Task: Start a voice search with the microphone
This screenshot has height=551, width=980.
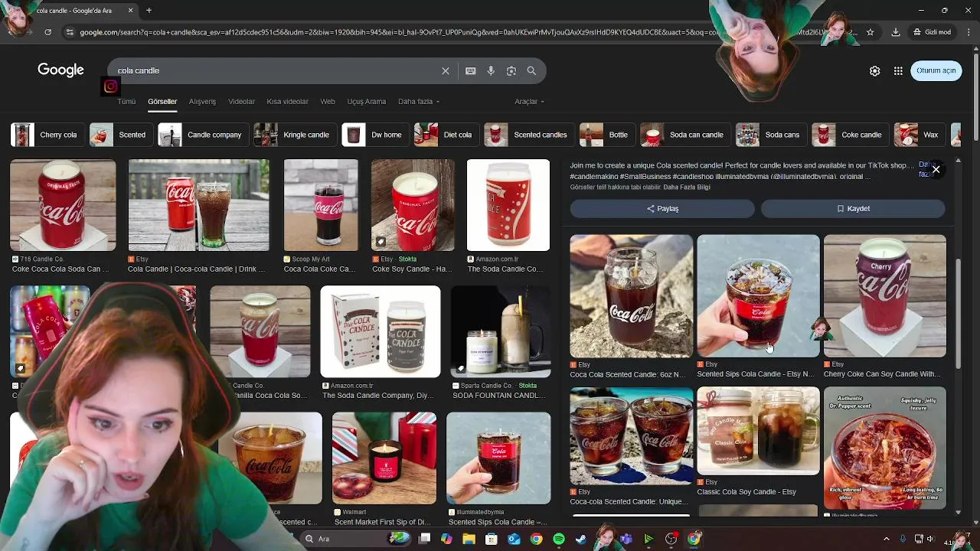Action: click(491, 70)
